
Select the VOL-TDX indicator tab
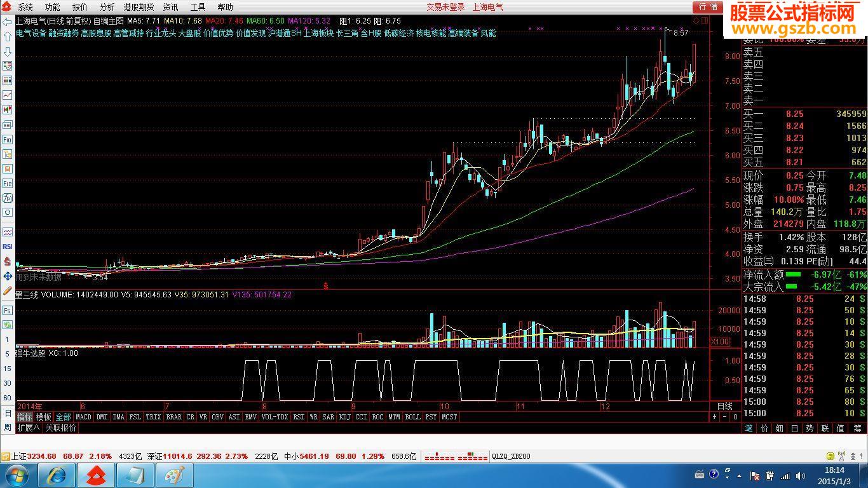click(x=275, y=417)
